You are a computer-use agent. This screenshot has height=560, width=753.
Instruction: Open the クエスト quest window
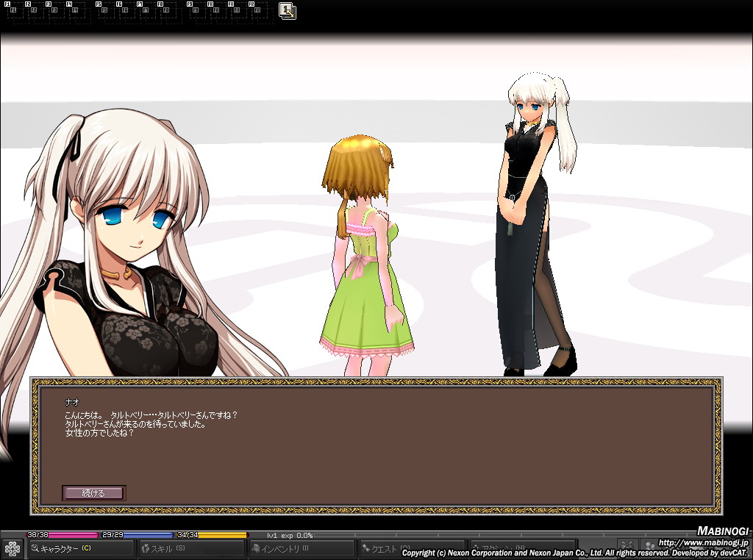click(x=413, y=548)
